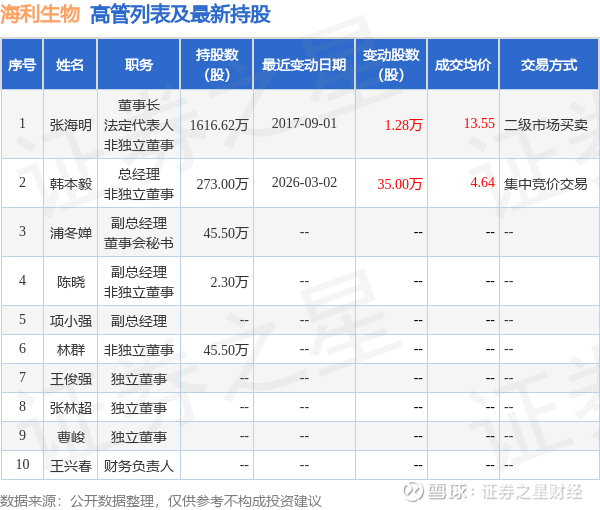This screenshot has width=600, height=510.
Task: Click 浦冬婵's position cell 副总经理 董事会秘书
Action: pyautogui.click(x=139, y=233)
